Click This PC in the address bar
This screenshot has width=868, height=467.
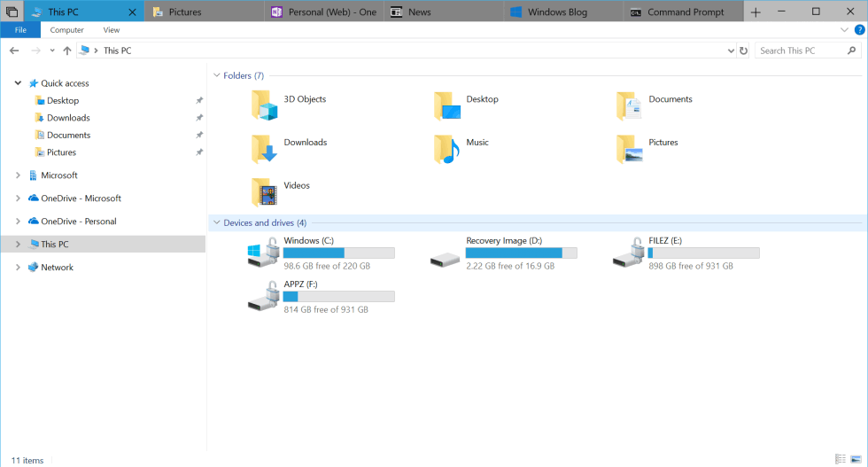click(117, 51)
